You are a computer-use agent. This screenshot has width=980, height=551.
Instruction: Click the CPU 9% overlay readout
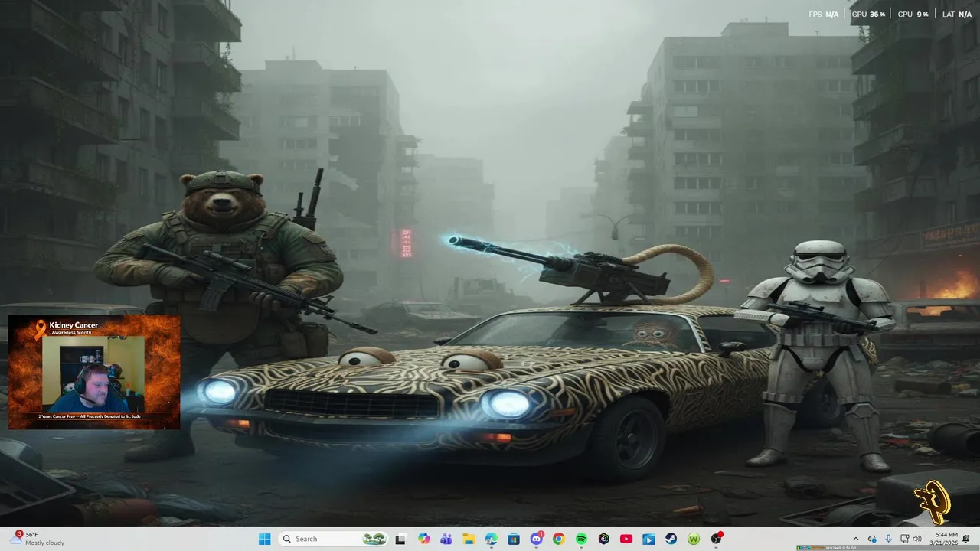913,14
